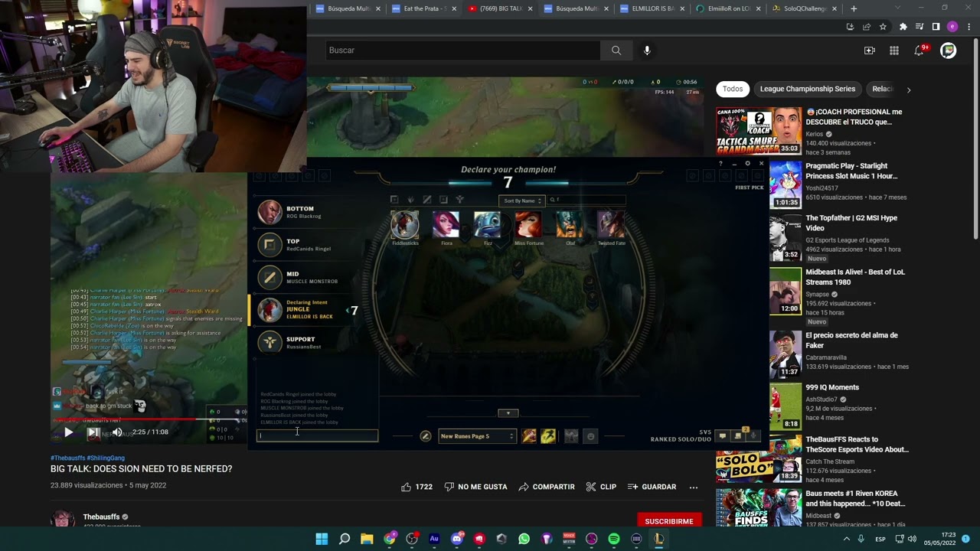The height and width of the screenshot is (551, 980).
Task: Skip to next YouTube video
Action: 93,432
